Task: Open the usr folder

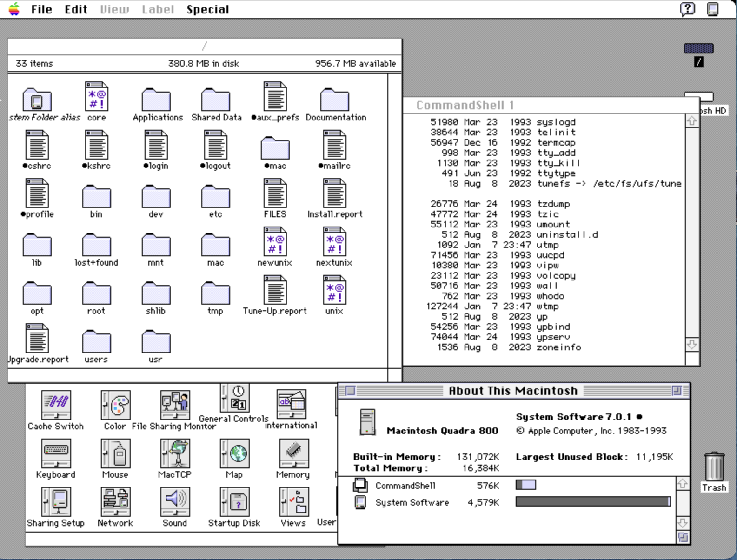Action: pyautogui.click(x=156, y=341)
